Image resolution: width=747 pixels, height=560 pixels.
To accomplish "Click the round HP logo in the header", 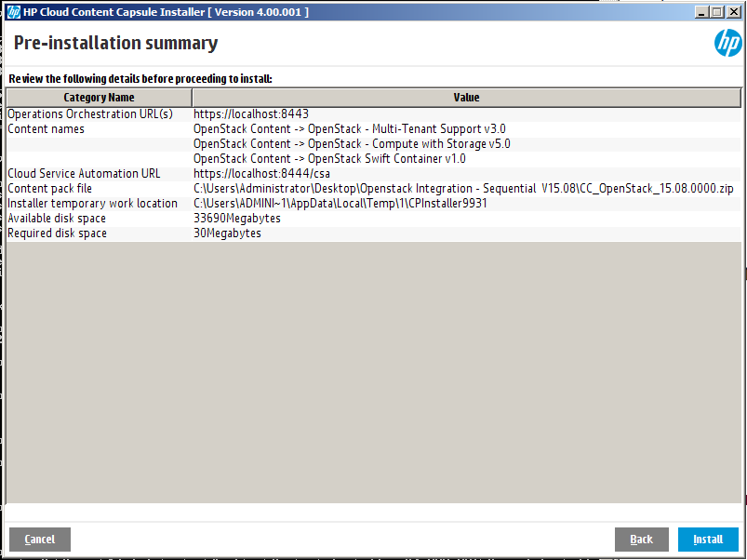I will 727,44.
